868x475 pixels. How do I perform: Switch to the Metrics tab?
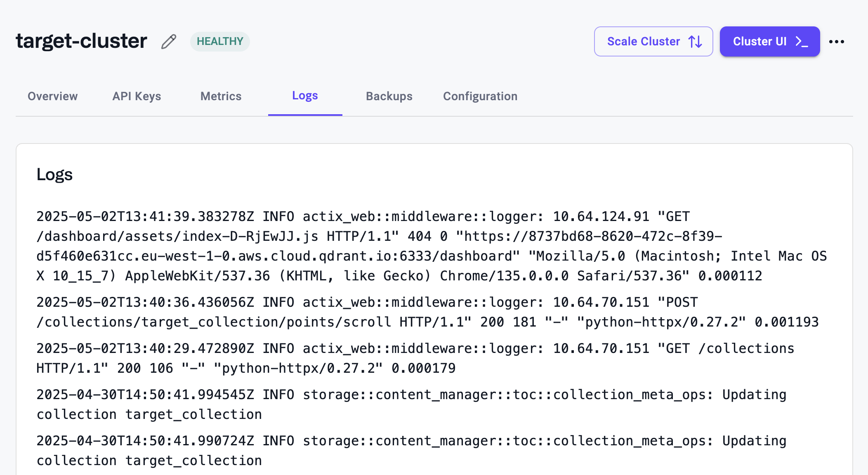coord(220,96)
